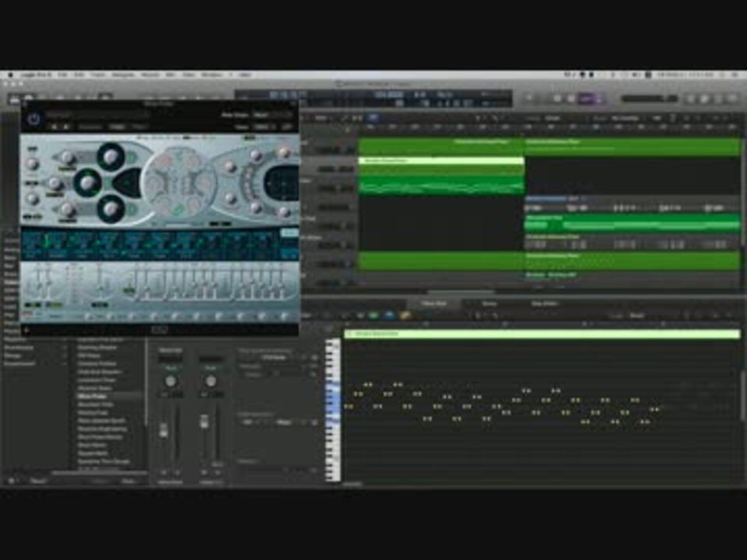The height and width of the screenshot is (560, 747).
Task: Adjust the left channel strip volume fader
Action: coord(163,429)
